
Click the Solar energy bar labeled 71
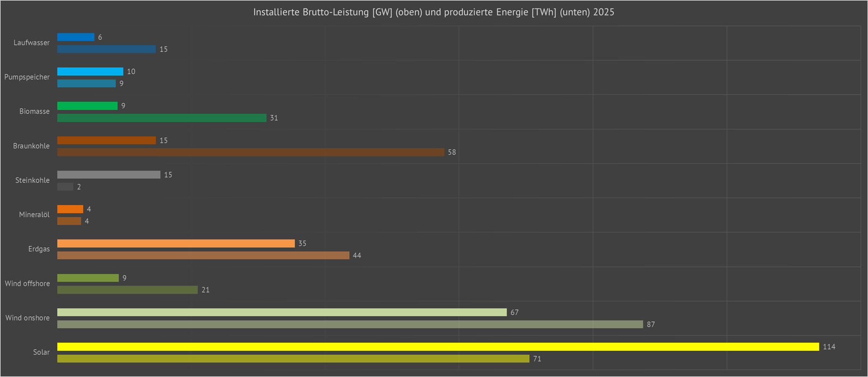[x=293, y=359]
